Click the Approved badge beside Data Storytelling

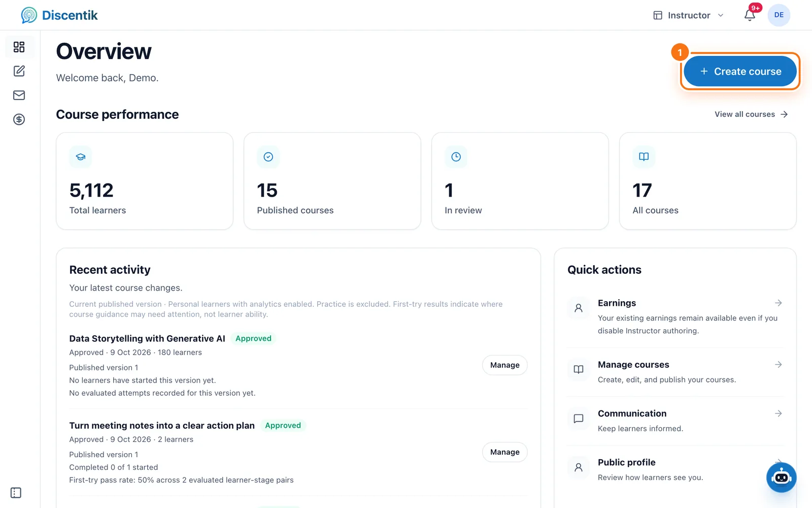coord(253,339)
